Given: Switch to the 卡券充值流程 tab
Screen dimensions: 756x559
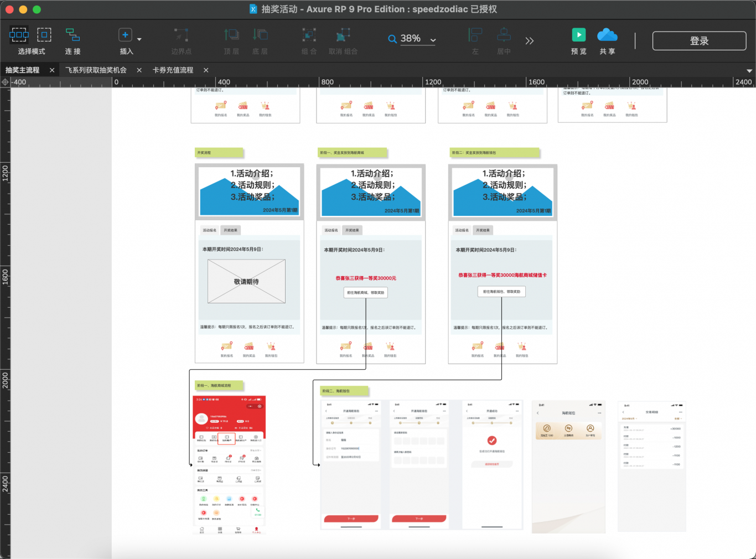Looking at the screenshot, I should [173, 70].
